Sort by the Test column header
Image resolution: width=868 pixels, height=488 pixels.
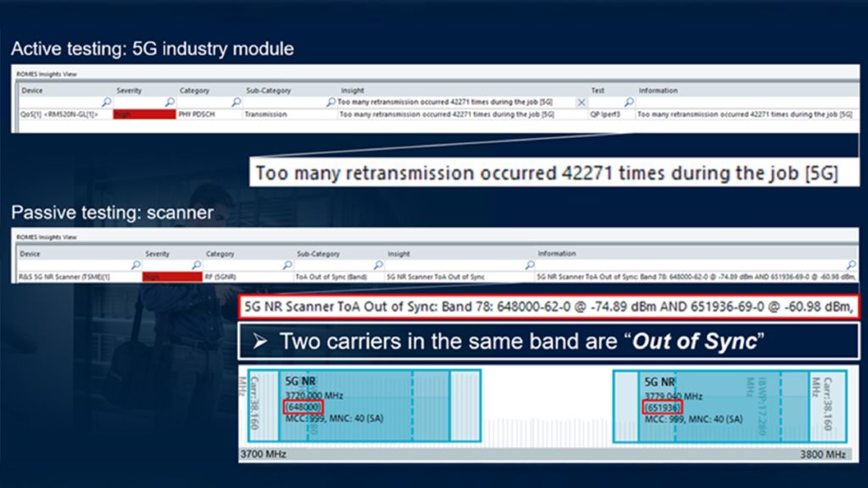pyautogui.click(x=598, y=90)
